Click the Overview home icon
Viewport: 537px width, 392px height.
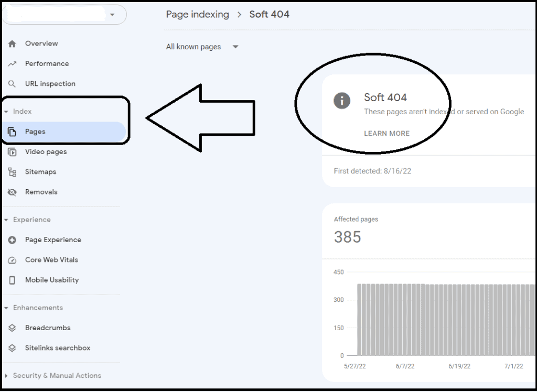pyautogui.click(x=12, y=44)
